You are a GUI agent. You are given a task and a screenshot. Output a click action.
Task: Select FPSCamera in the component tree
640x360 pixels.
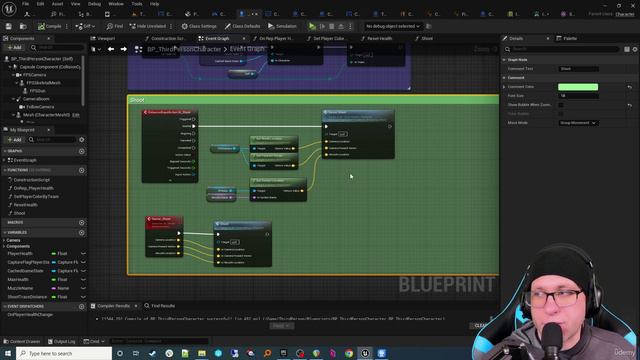34,75
